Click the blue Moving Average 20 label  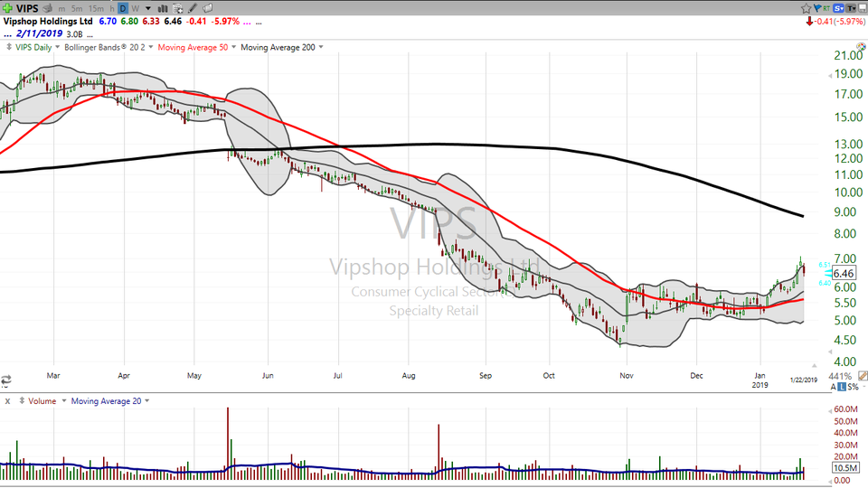(106, 400)
